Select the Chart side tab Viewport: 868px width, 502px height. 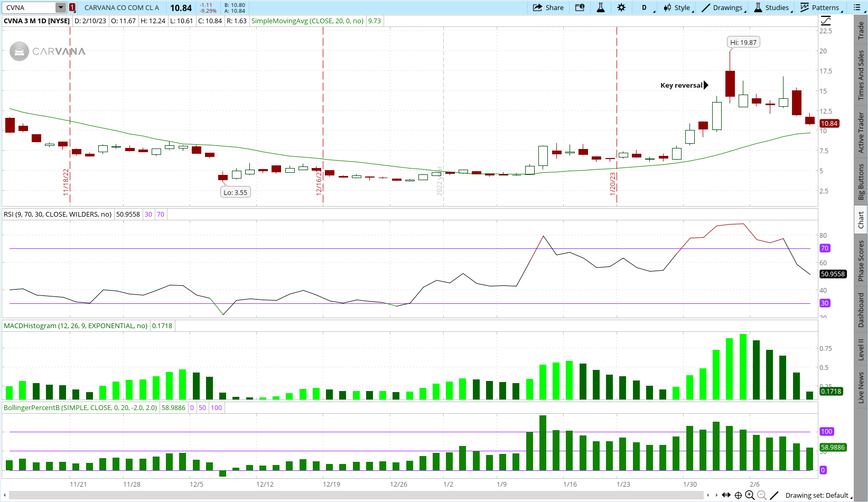coord(861,220)
